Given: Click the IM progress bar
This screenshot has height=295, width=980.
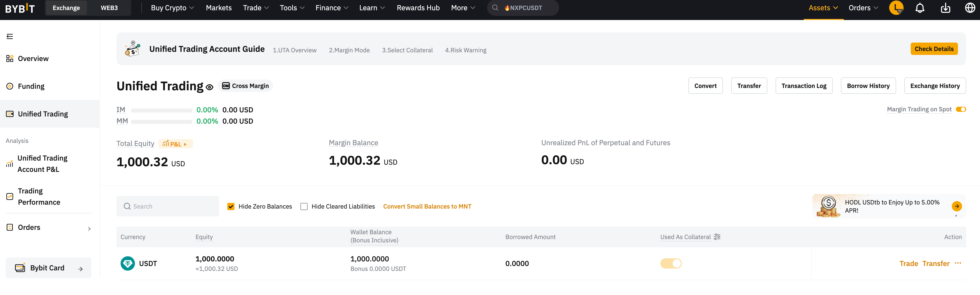Looking at the screenshot, I should 161,111.
